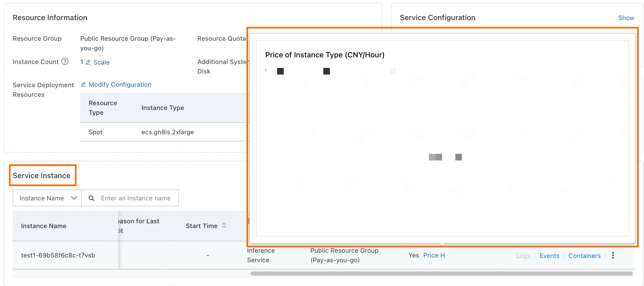Screen dimensions: 644x286
Task: Click the first dark legend square in price popup
Action: tap(280, 71)
